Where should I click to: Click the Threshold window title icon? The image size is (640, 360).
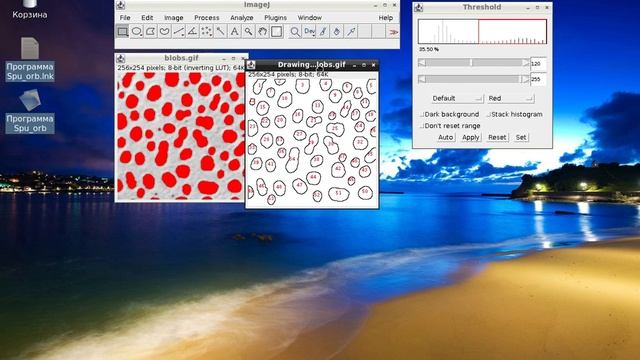(419, 7)
